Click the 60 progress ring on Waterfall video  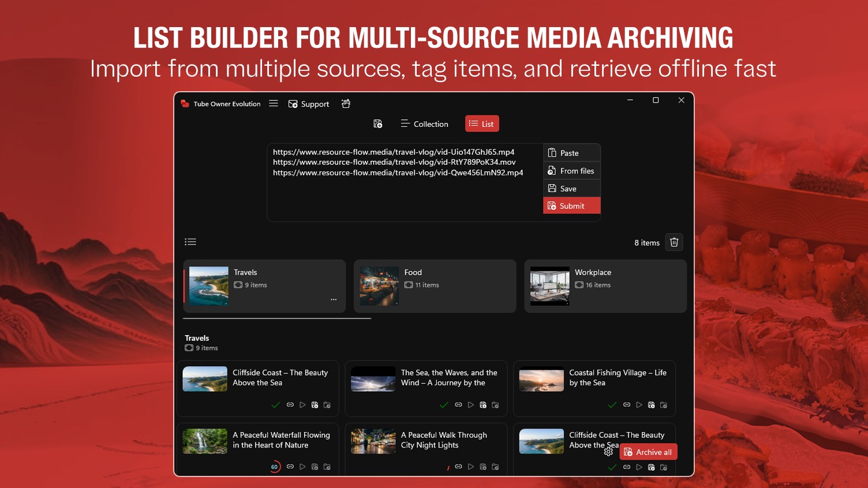tap(275, 467)
